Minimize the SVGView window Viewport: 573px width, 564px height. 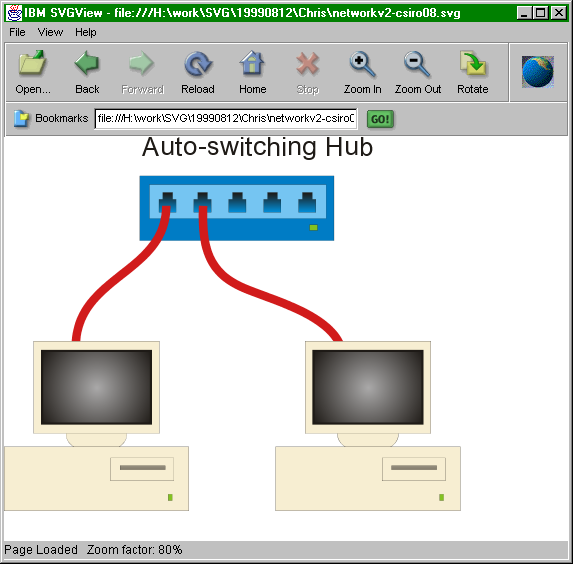coord(525,13)
